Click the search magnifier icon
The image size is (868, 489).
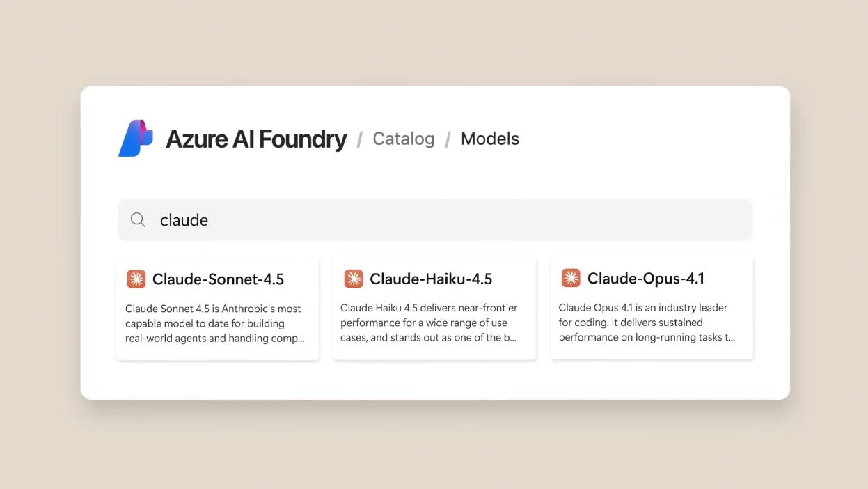[139, 220]
